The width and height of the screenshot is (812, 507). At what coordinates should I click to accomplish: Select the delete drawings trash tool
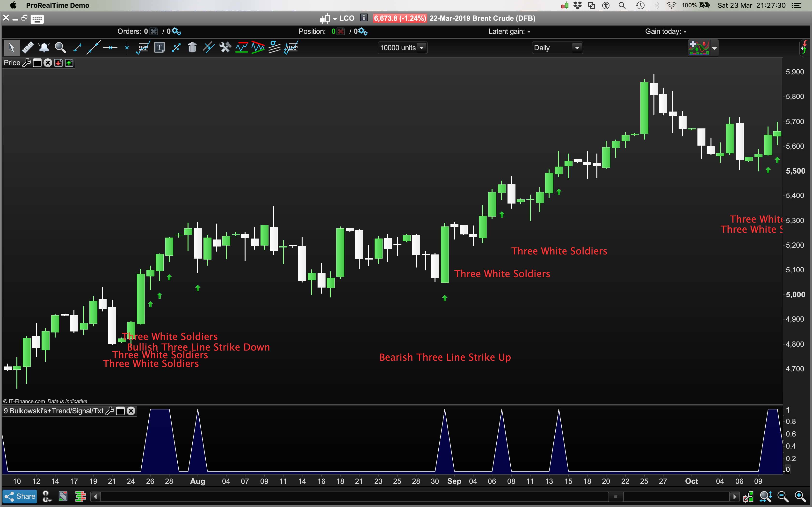pos(192,47)
